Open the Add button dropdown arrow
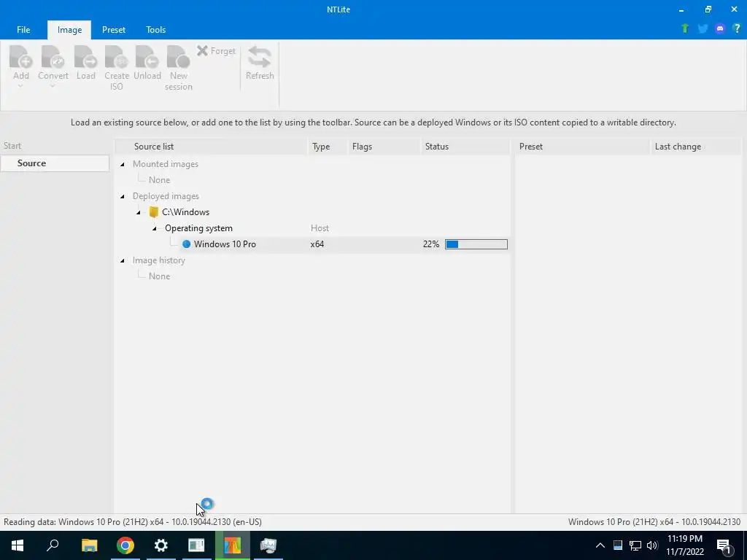This screenshot has height=560, width=747. click(20, 87)
